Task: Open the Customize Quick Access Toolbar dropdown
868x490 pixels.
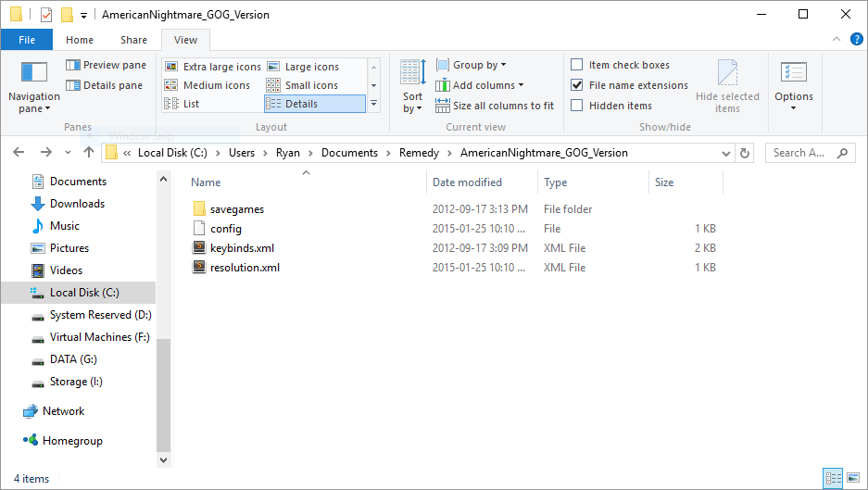Action: [x=83, y=16]
